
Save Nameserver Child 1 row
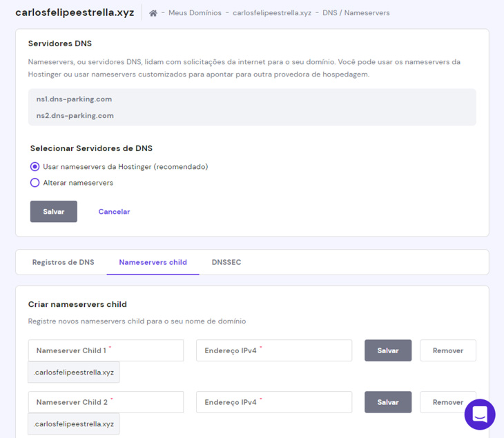tap(388, 350)
